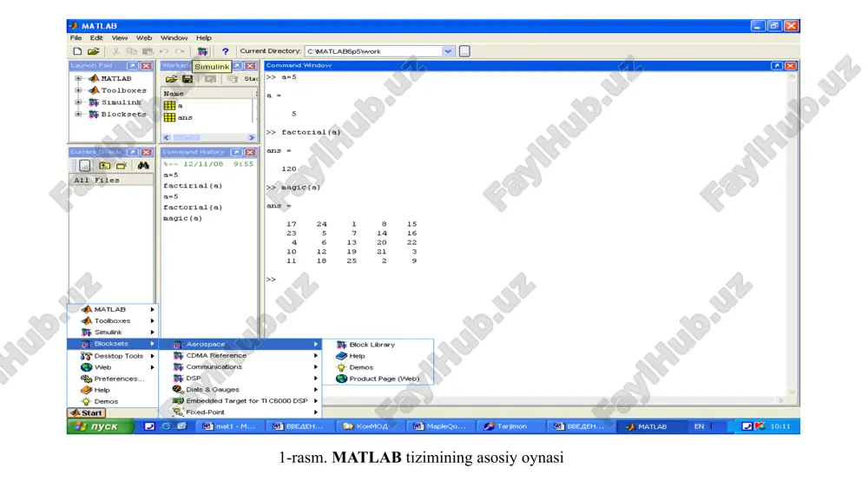Screen dimensions: 868x488
Task: Open the Edit menu
Action: click(x=96, y=38)
